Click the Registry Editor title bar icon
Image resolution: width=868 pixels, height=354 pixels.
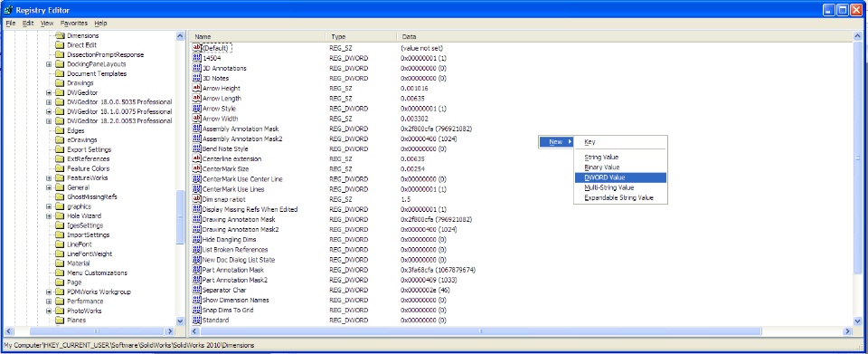pos(8,10)
